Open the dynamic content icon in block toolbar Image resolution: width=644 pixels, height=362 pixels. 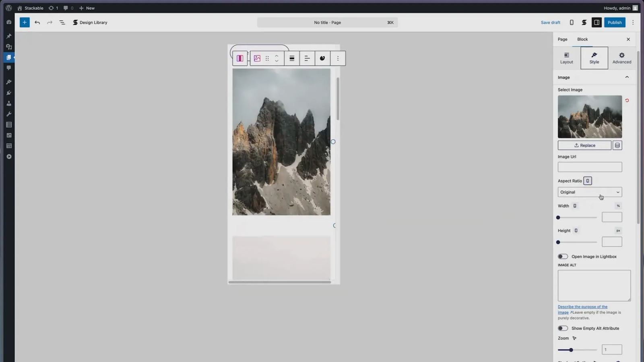(x=322, y=58)
